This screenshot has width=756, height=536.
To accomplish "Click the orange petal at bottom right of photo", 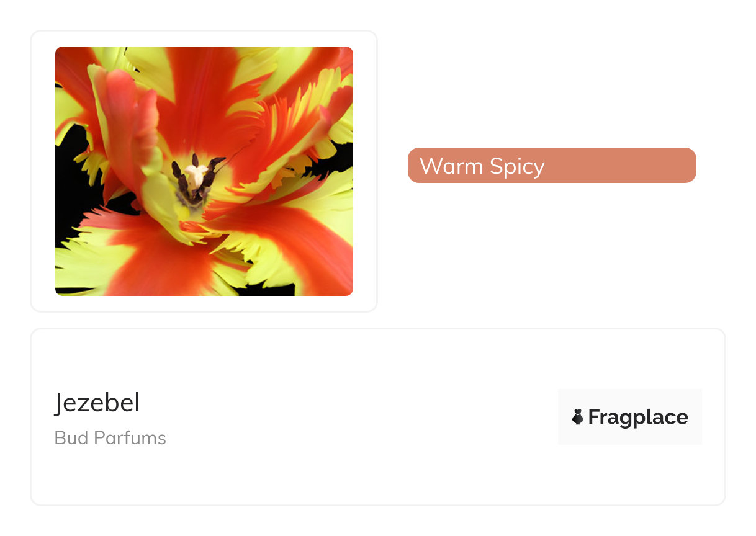I will tap(298, 248).
